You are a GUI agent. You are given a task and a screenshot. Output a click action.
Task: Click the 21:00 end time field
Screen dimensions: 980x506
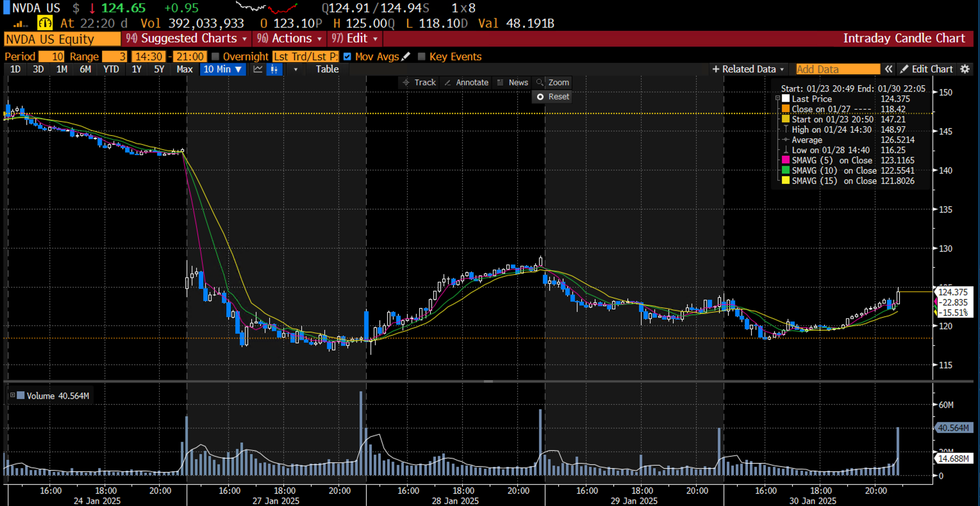(x=190, y=56)
